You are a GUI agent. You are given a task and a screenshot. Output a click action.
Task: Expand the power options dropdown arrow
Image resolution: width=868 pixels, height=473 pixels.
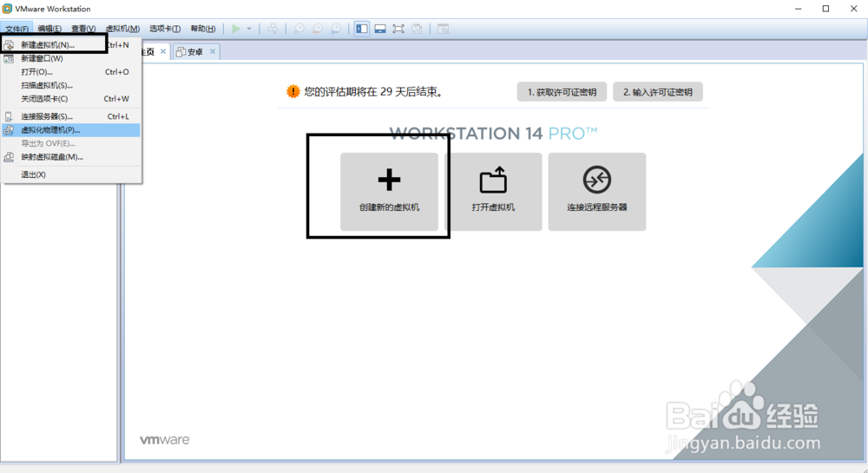tap(249, 29)
